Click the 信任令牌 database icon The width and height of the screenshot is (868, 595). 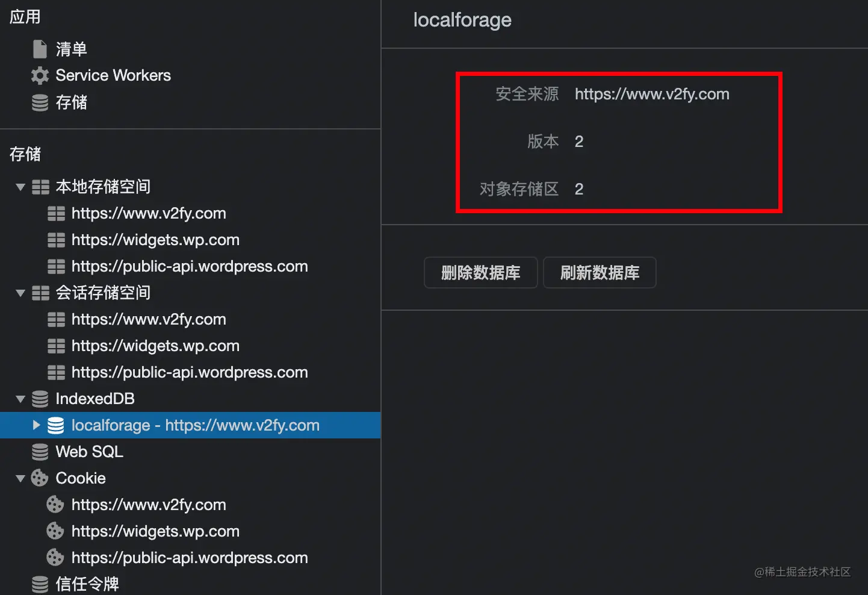click(39, 583)
